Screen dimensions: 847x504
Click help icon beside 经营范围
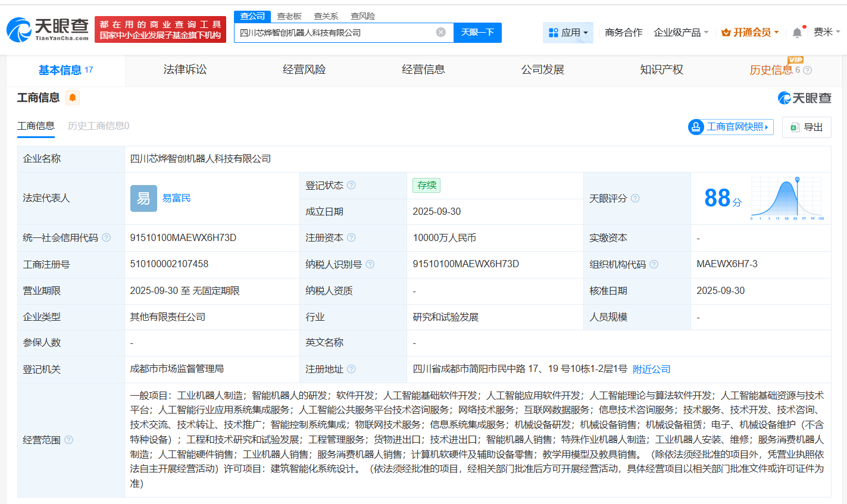point(68,440)
